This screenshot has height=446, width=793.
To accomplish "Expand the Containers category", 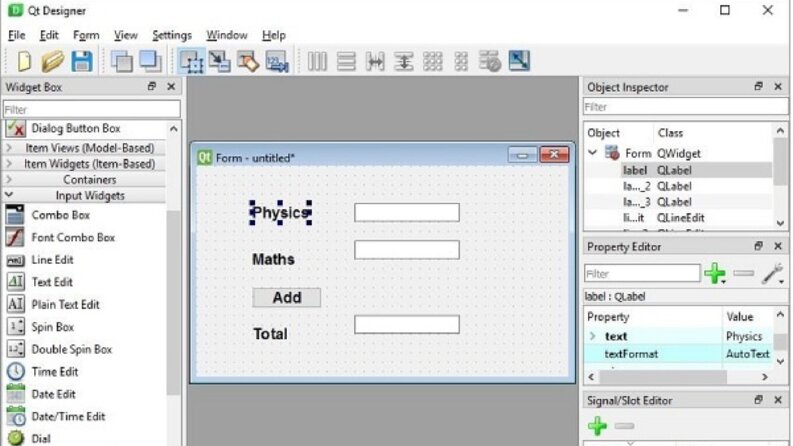I will point(9,180).
